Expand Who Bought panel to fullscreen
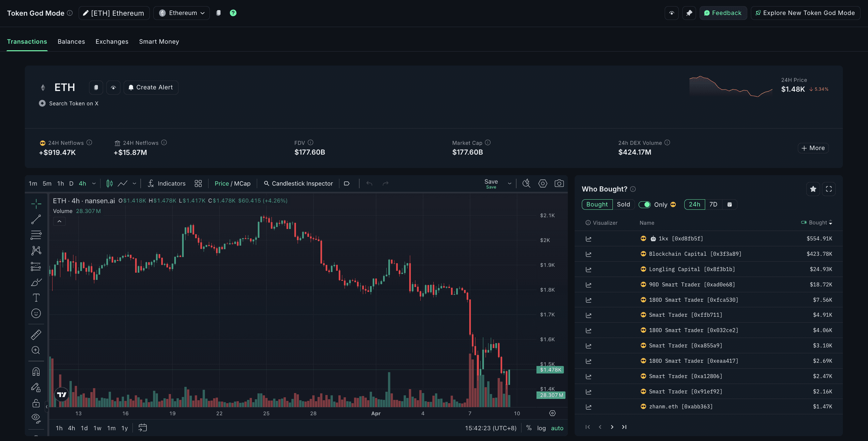Image resolution: width=868 pixels, height=441 pixels. 829,189
